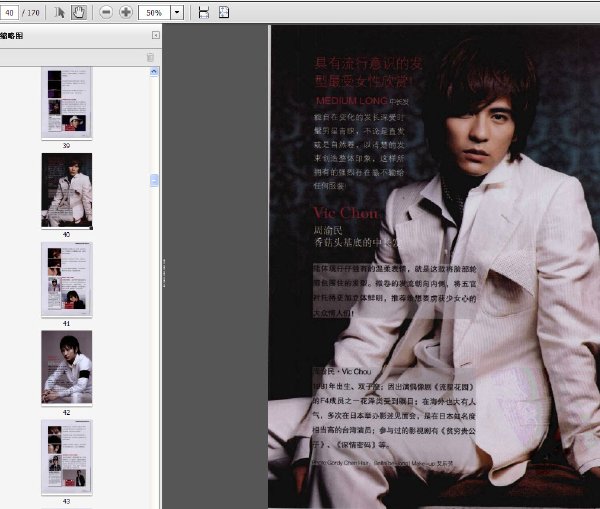Open page 41 thumbnail
This screenshot has height=509, width=600.
[67, 279]
